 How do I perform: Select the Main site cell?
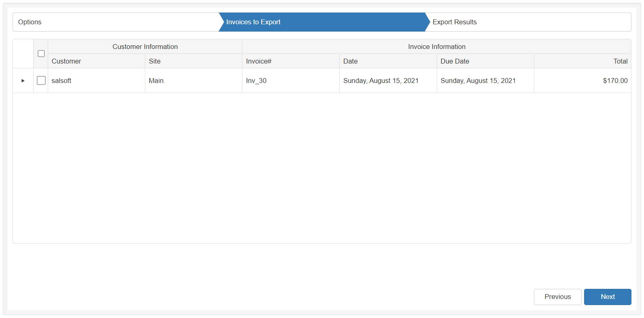point(156,81)
